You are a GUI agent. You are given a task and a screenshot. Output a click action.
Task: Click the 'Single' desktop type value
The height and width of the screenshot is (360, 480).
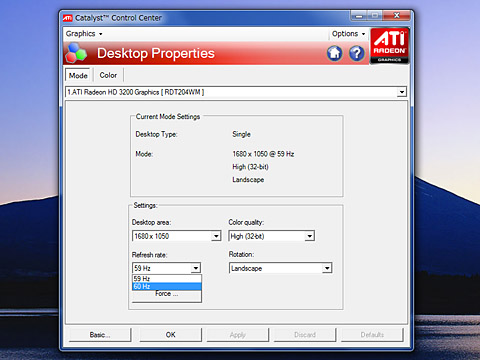[x=241, y=134]
